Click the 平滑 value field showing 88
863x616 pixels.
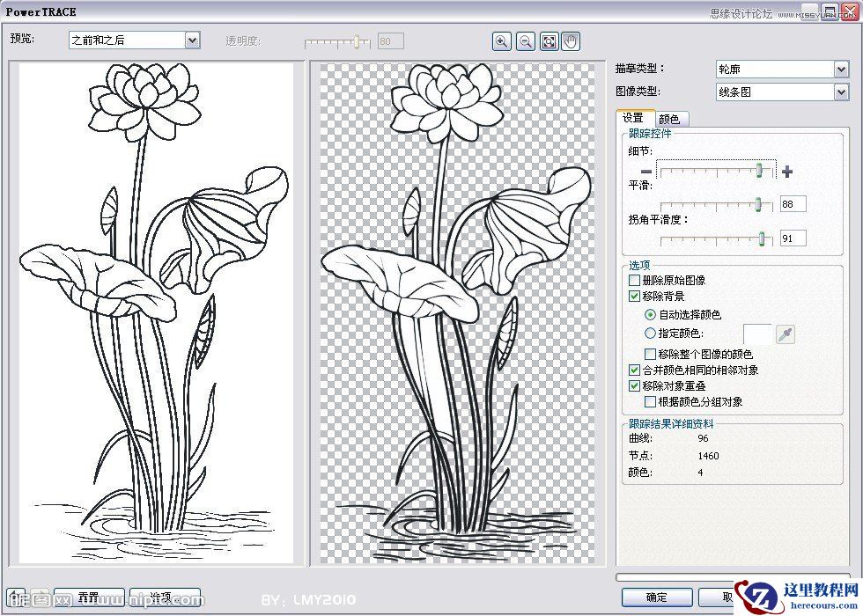(792, 203)
